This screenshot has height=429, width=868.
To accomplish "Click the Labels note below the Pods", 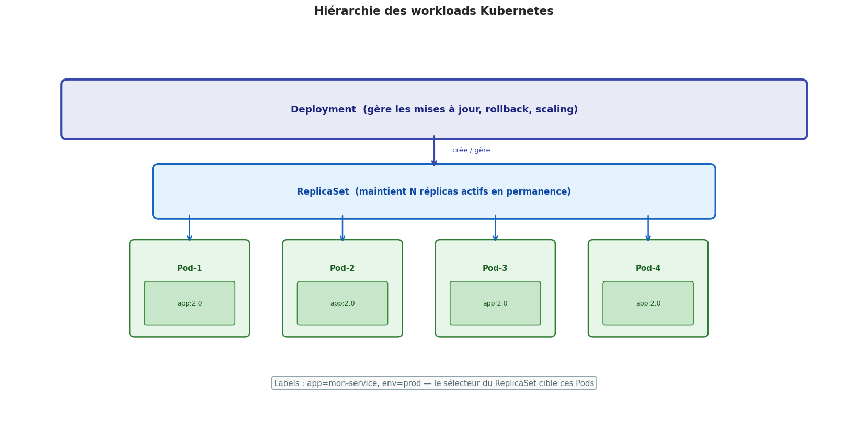I will tap(434, 383).
